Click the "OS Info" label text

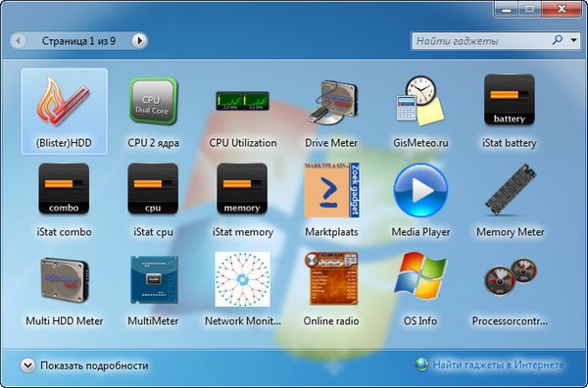coord(420,321)
